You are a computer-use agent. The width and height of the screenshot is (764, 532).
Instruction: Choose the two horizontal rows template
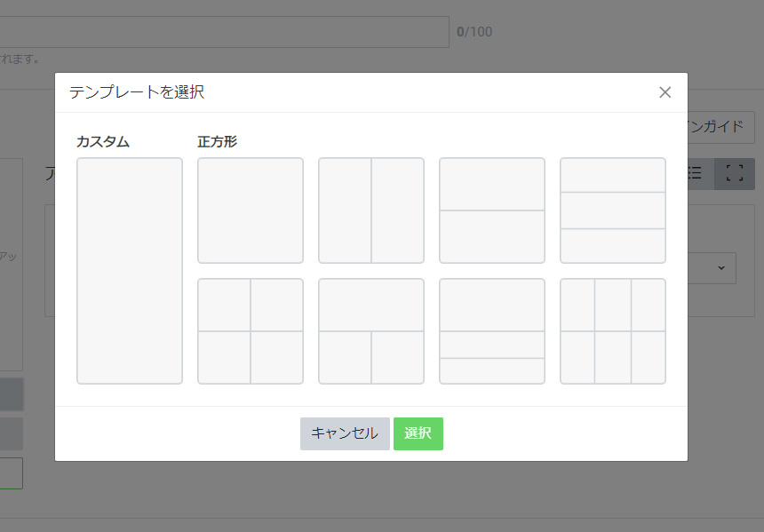pos(492,210)
